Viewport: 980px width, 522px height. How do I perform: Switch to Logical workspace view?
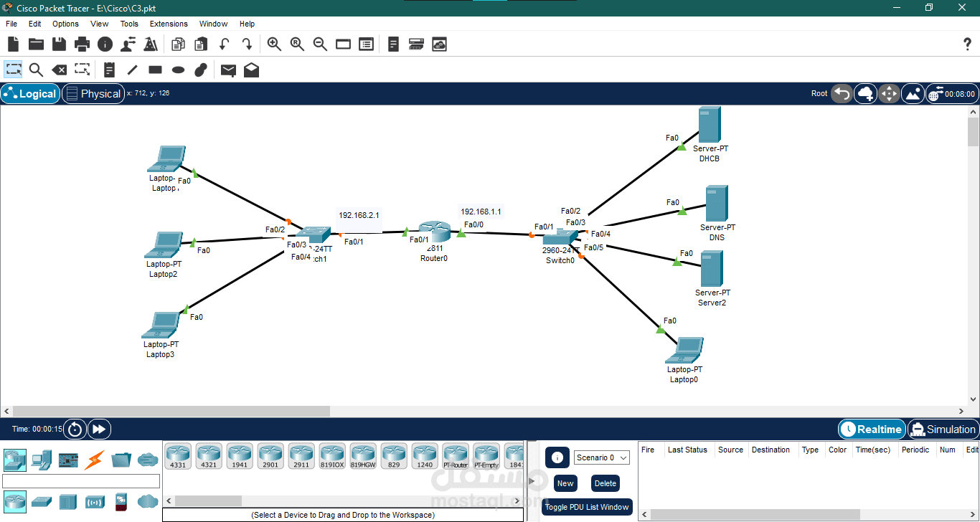click(30, 94)
